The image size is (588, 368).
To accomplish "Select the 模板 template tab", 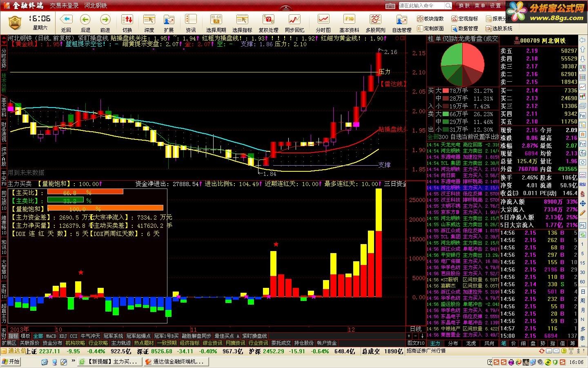I will tap(25, 336).
